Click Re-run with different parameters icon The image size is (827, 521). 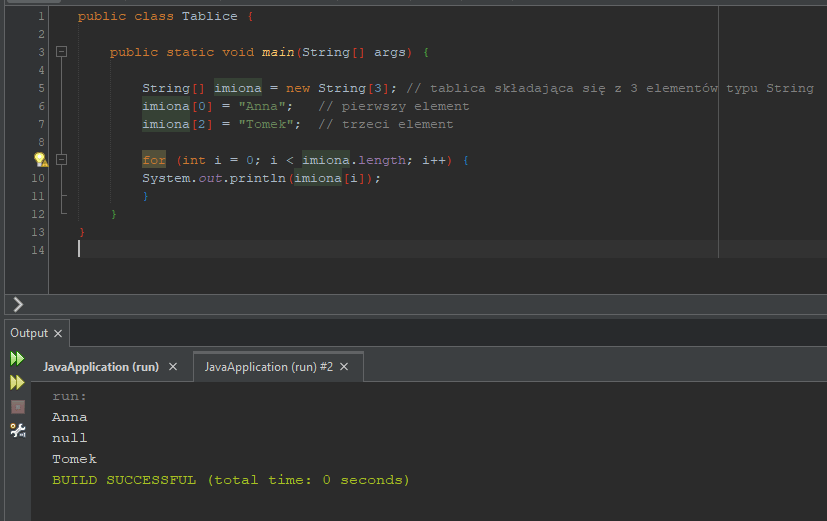(x=17, y=382)
